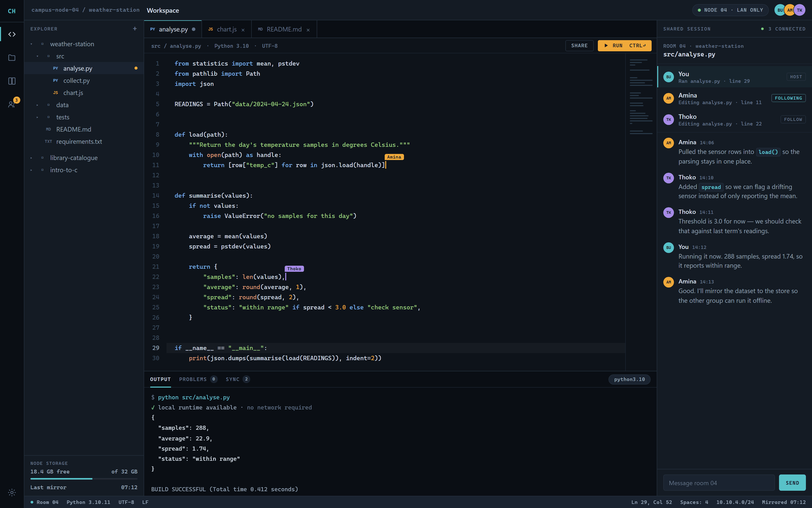Viewport: 812px width, 508px height.
Task: Run the file with the RUN button
Action: click(x=624, y=46)
